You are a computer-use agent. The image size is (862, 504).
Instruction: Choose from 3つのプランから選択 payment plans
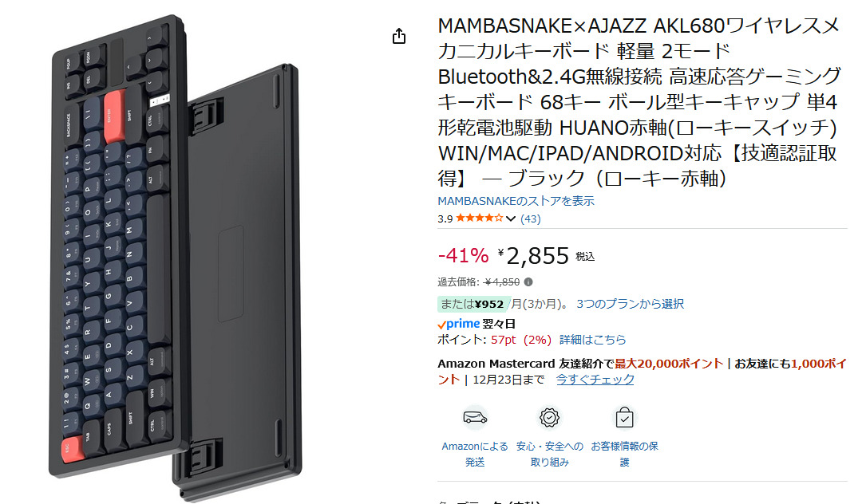coord(630,304)
